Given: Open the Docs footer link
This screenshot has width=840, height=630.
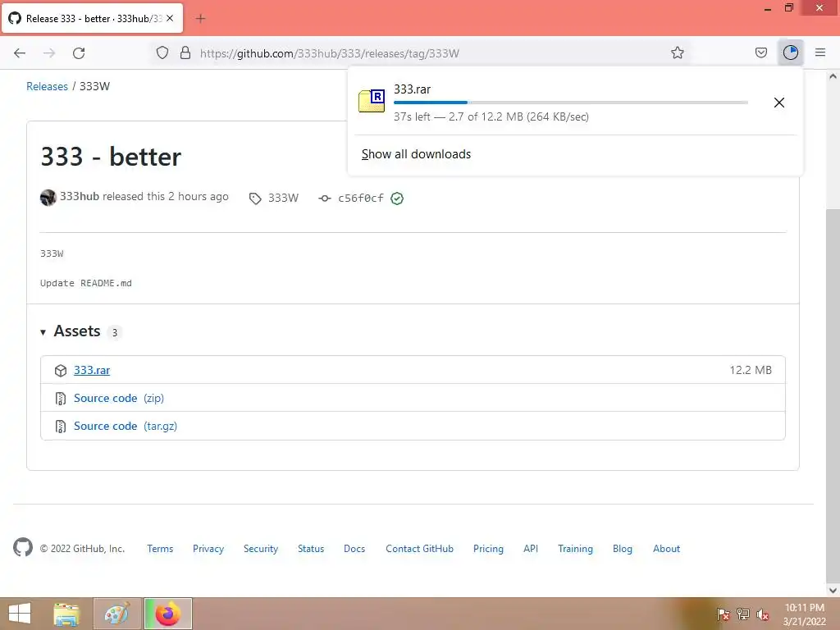Looking at the screenshot, I should click(x=354, y=549).
